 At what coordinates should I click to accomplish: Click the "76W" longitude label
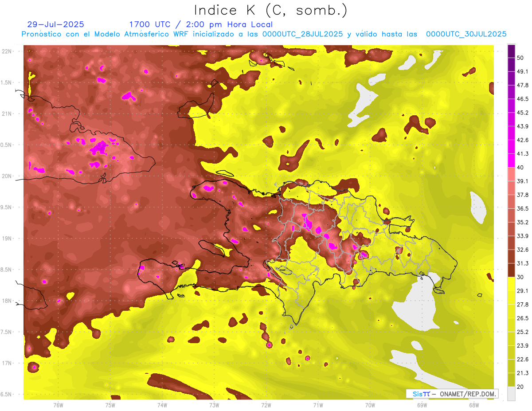[58, 405]
